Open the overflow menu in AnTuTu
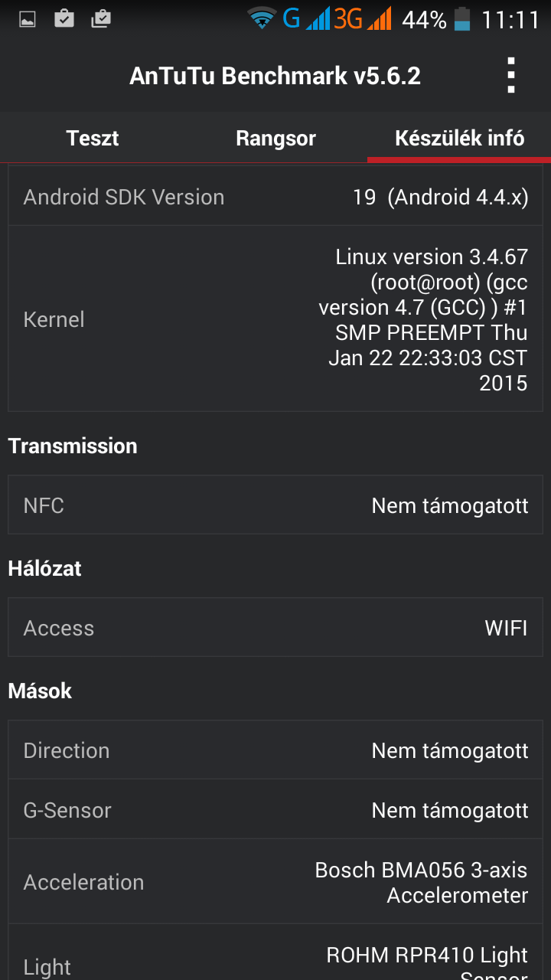 pos(511,75)
